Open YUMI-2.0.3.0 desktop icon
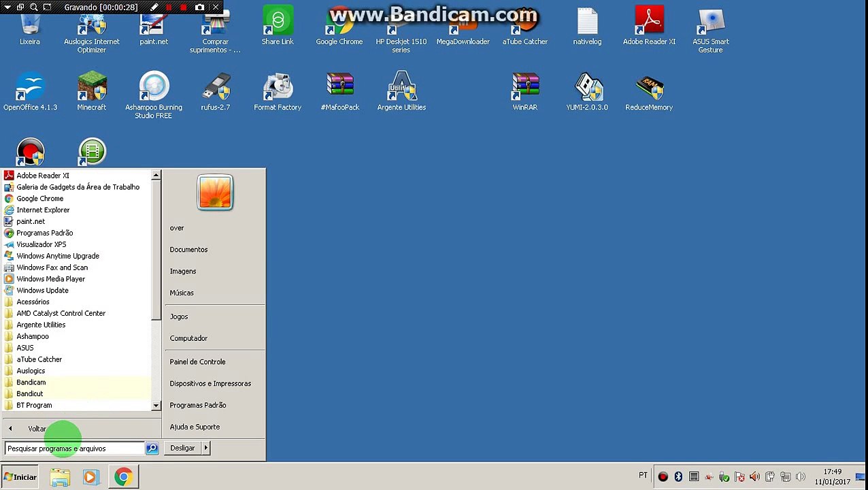This screenshot has height=490, width=868. tap(587, 91)
